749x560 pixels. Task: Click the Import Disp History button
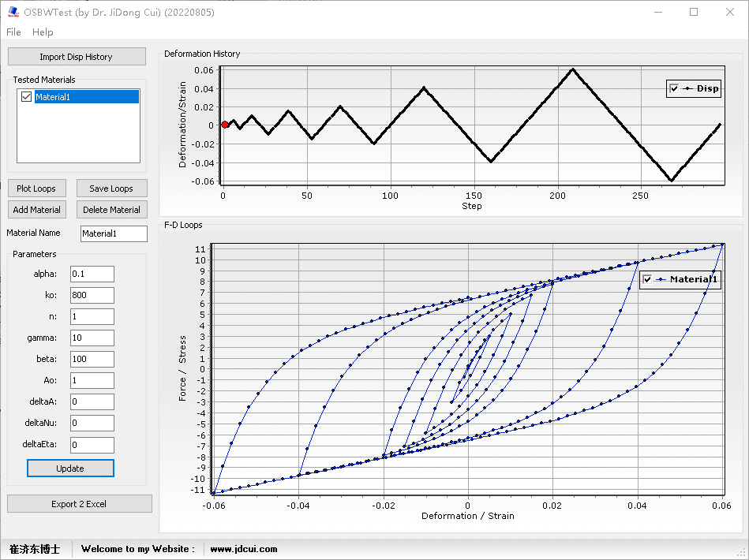pyautogui.click(x=77, y=57)
